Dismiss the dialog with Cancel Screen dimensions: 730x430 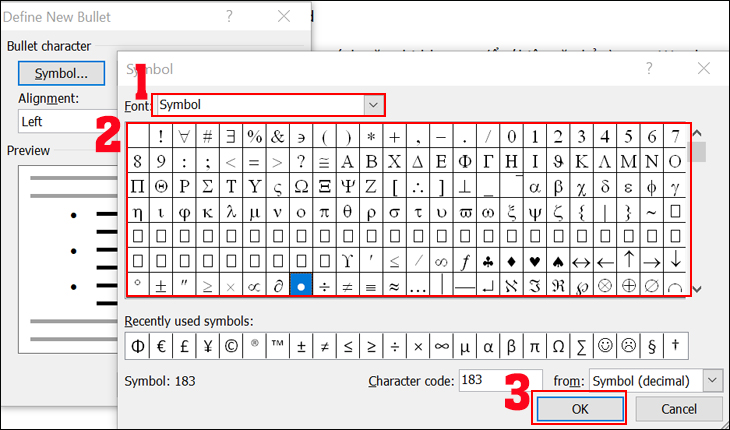pyautogui.click(x=679, y=409)
